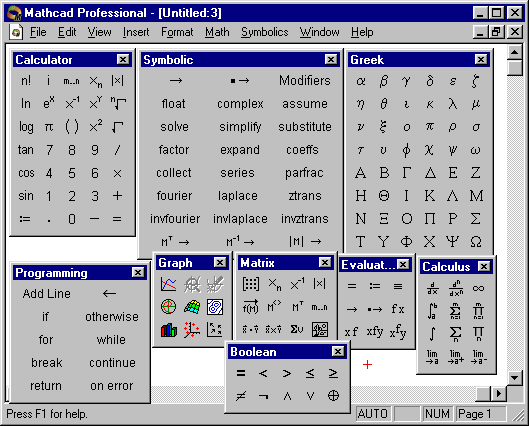The width and height of the screenshot is (529, 426).
Task: Open the Window menu
Action: (x=319, y=32)
